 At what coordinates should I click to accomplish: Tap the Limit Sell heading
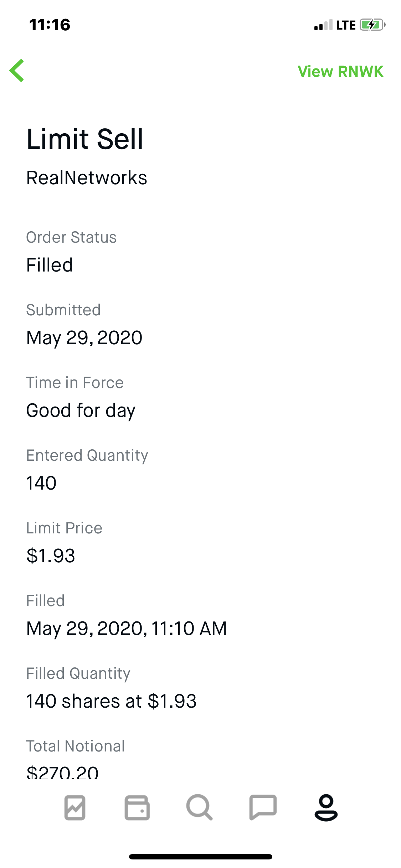[85, 139]
